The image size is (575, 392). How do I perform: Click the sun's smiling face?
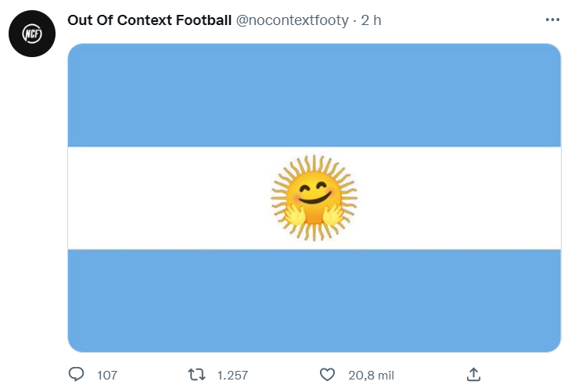314,192
